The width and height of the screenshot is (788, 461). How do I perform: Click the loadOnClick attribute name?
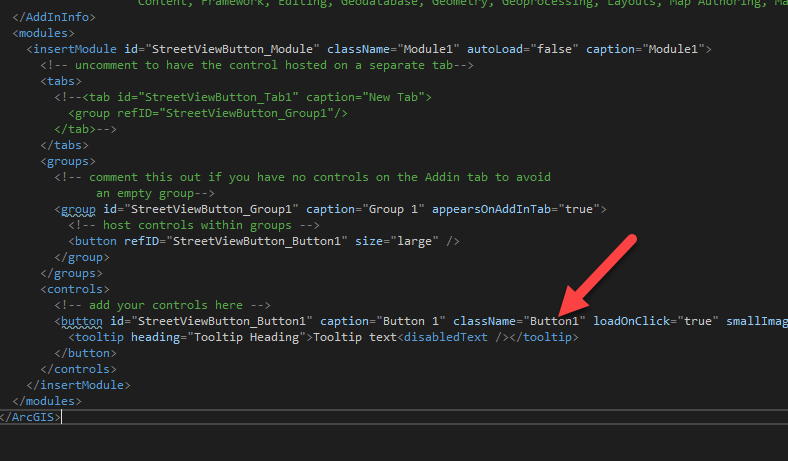coord(632,321)
